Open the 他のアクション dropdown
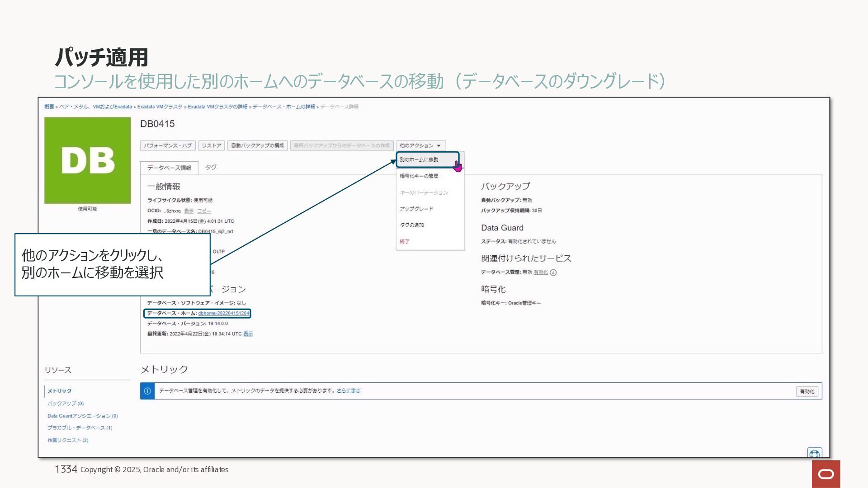The height and width of the screenshot is (488, 868). (x=420, y=145)
